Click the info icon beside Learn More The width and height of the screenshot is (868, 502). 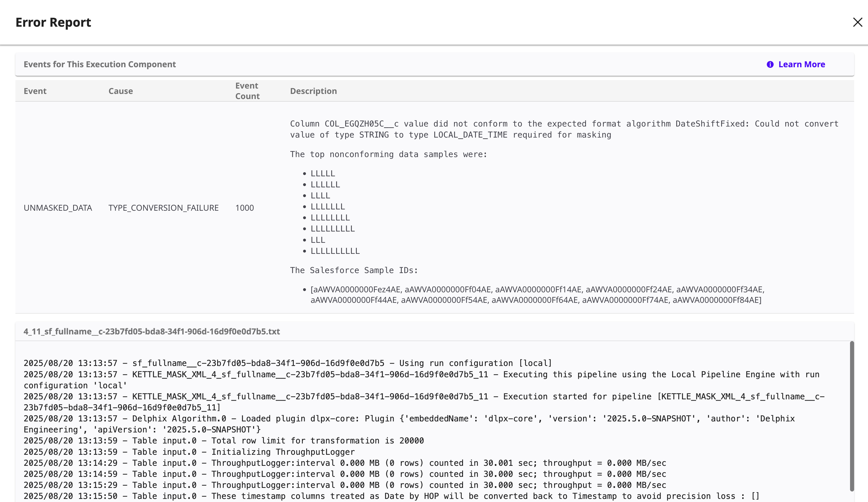coord(770,64)
